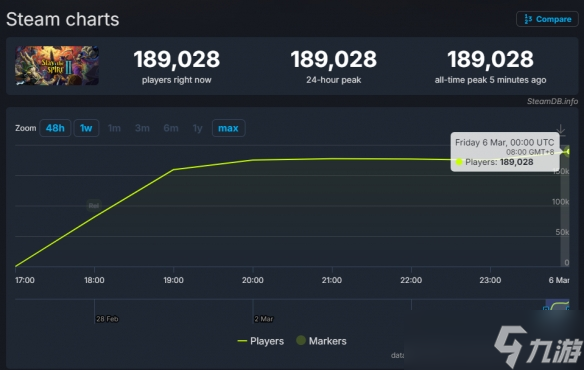Select the max zoom range

coord(228,128)
